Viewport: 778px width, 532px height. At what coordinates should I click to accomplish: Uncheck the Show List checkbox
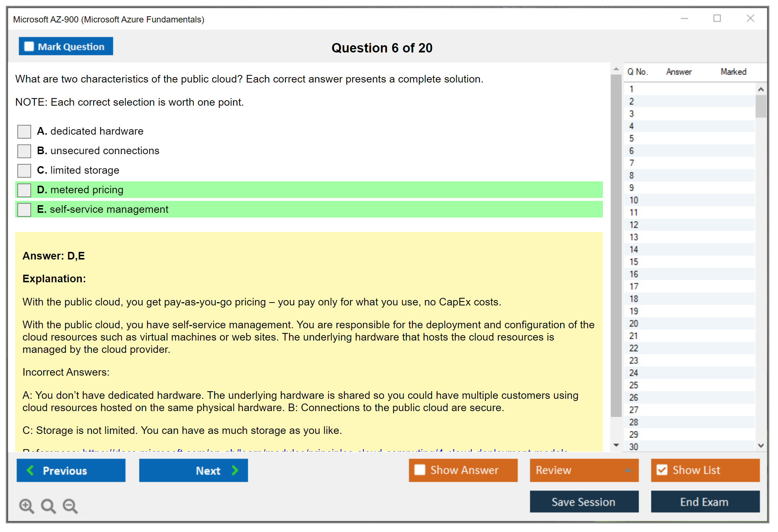coord(662,470)
